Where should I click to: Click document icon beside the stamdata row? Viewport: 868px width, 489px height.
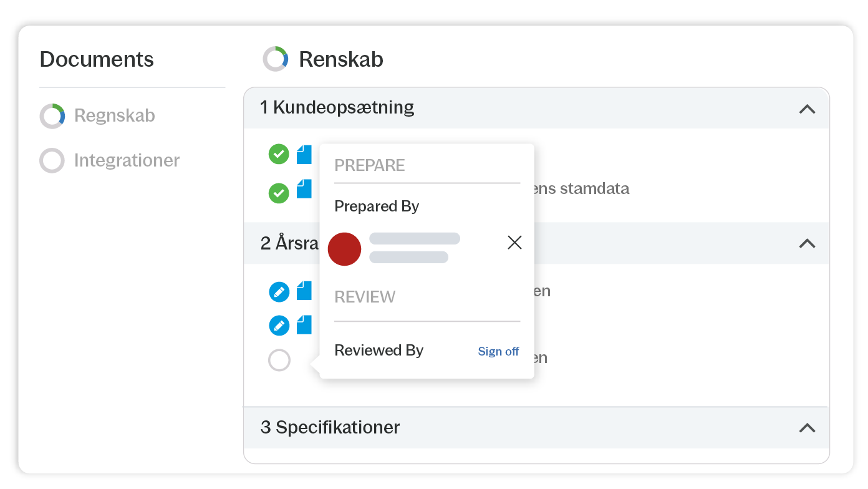pyautogui.click(x=304, y=189)
